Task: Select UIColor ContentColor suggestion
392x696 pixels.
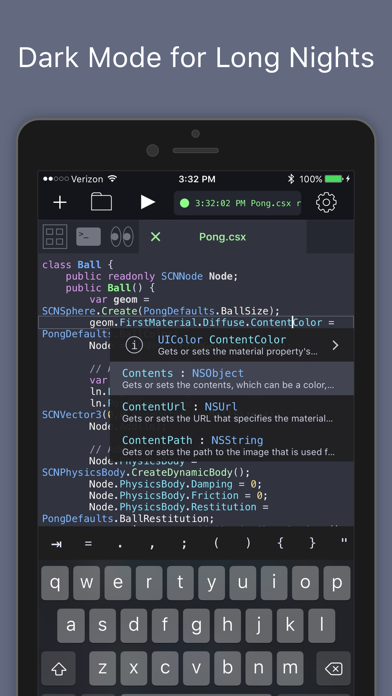Action: coord(232,345)
